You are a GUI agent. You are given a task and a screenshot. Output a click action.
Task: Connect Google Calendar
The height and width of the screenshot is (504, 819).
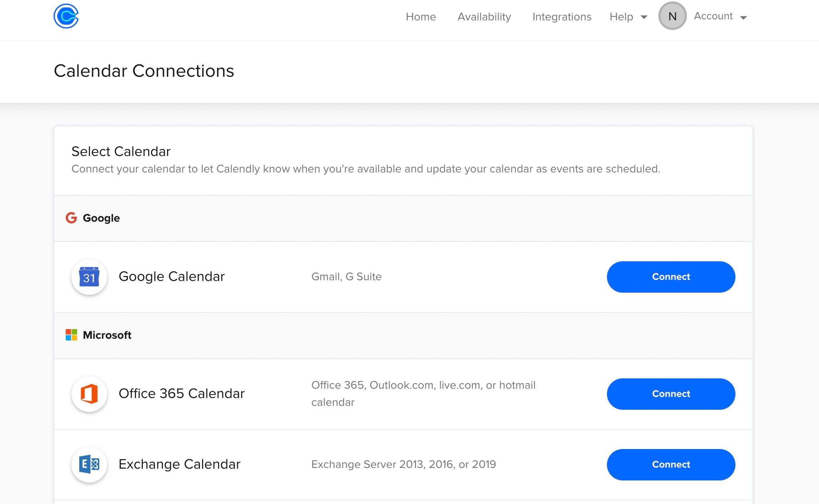click(x=671, y=277)
